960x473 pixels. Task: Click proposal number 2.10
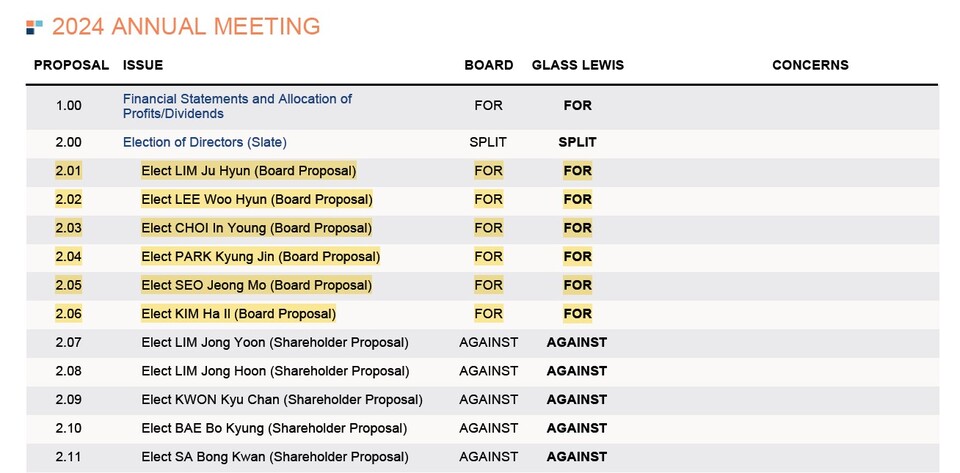[x=68, y=428]
